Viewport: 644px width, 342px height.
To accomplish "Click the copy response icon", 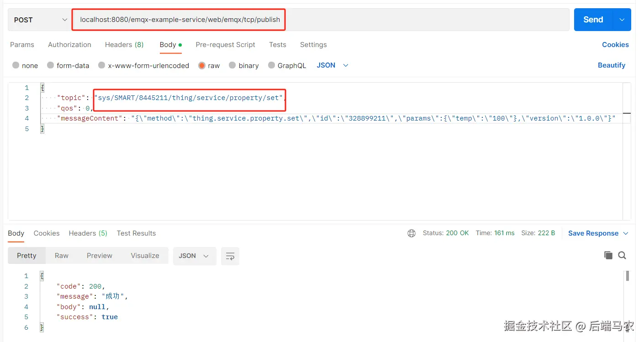I will [x=608, y=255].
